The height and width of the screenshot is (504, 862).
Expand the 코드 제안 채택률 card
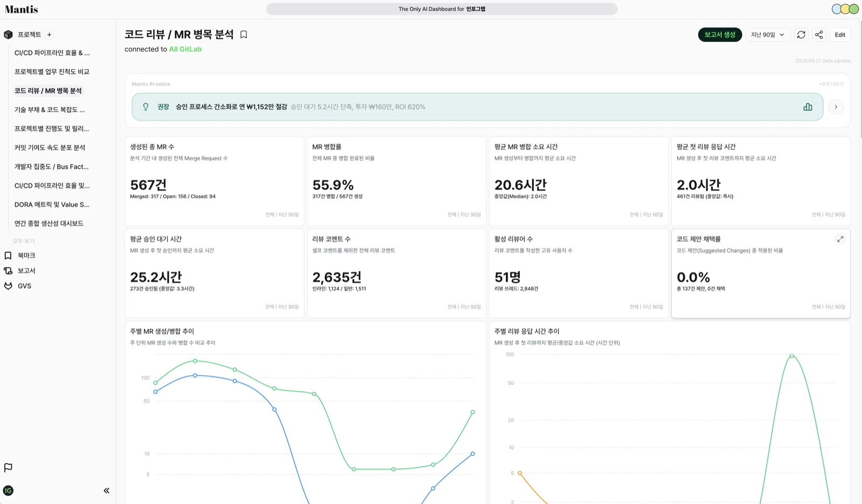point(840,239)
